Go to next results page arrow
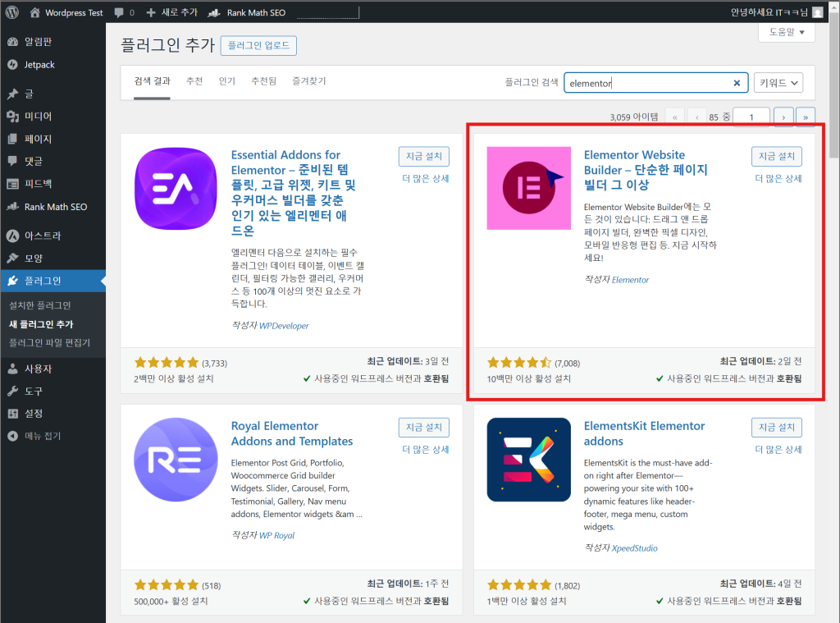This screenshot has width=840, height=623. [783, 117]
